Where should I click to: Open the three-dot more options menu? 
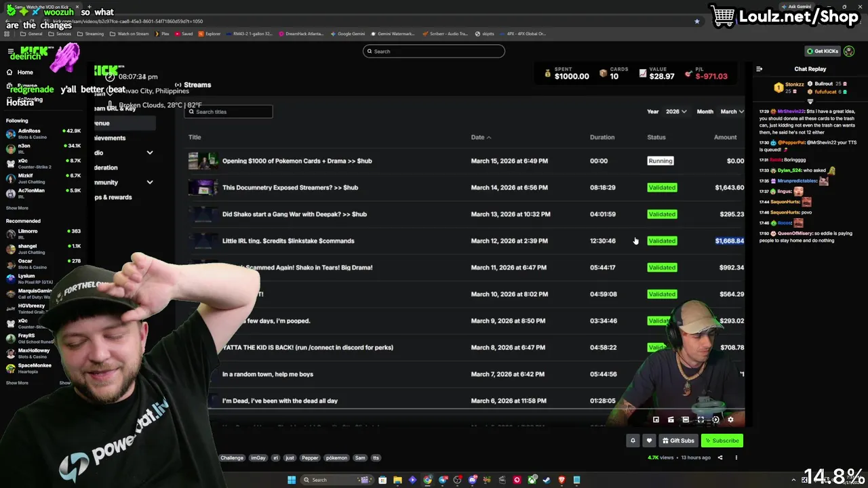[x=736, y=457]
